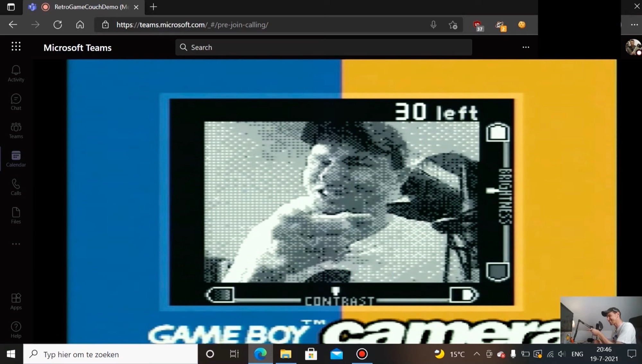Add this page to favorites
This screenshot has height=364, width=642.
(x=453, y=25)
